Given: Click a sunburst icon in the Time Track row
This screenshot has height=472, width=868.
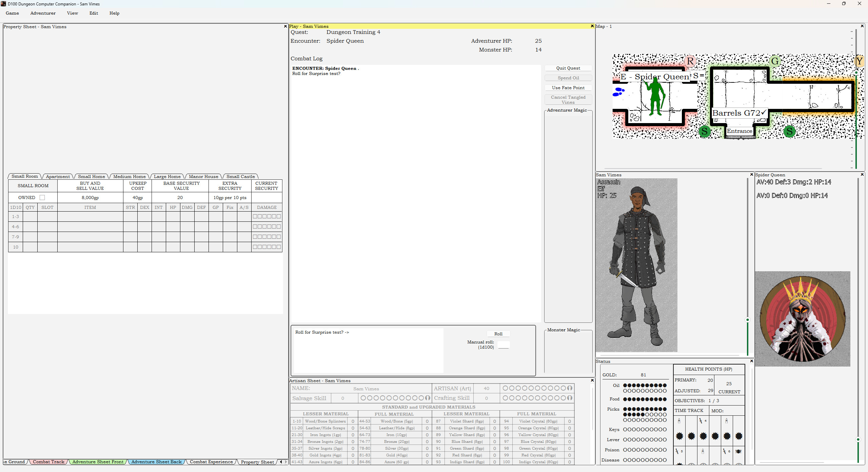Looking at the screenshot, I should pos(679,436).
